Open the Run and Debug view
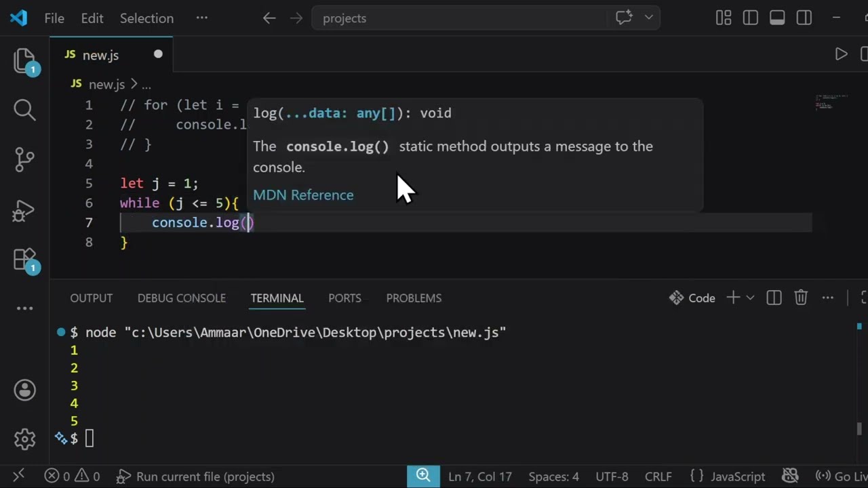868x488 pixels. click(24, 211)
